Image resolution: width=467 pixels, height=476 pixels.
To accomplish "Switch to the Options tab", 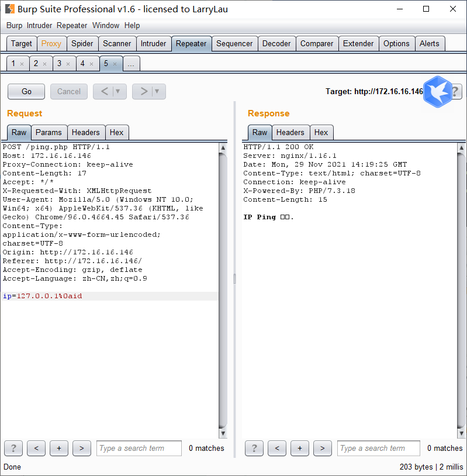I will pos(396,44).
